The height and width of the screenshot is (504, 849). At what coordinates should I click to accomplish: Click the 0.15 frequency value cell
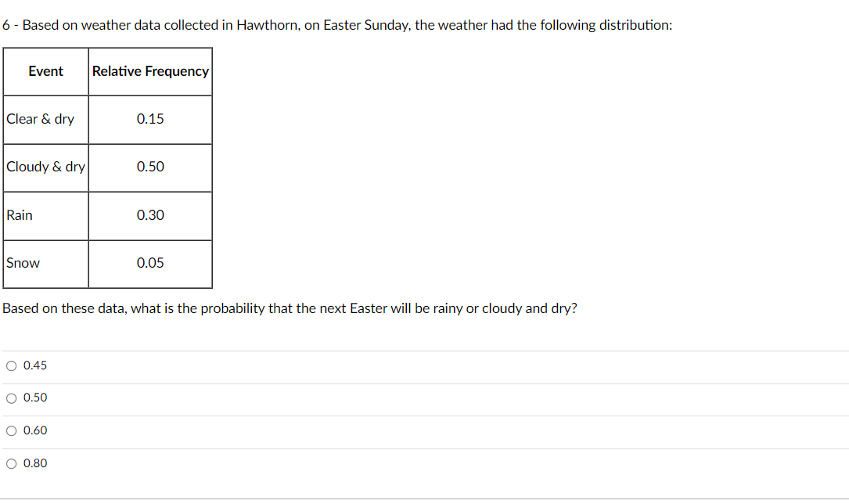150,119
